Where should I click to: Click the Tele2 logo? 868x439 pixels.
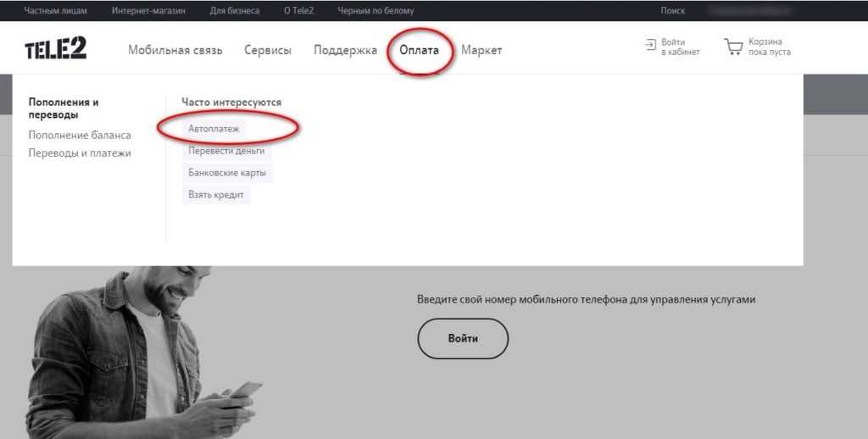click(x=55, y=49)
